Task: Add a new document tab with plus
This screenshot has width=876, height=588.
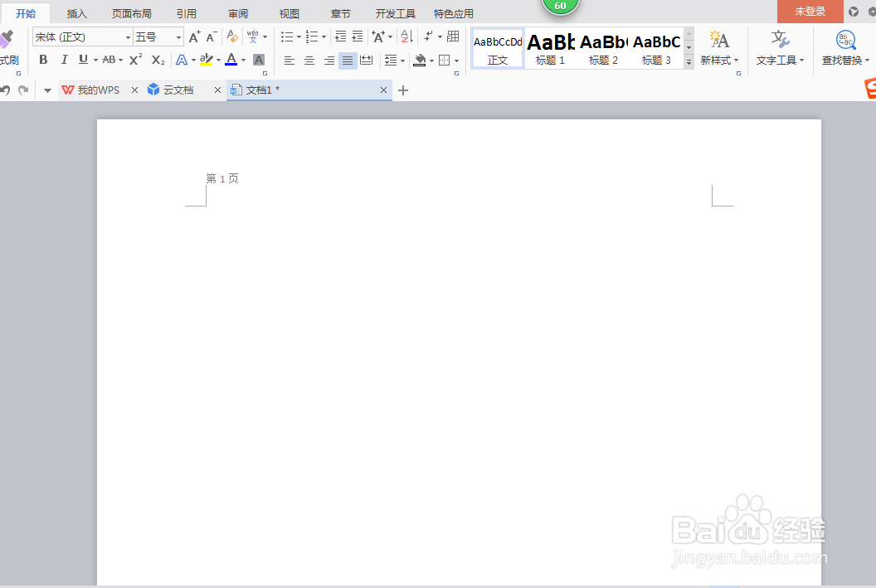Action: [x=403, y=90]
